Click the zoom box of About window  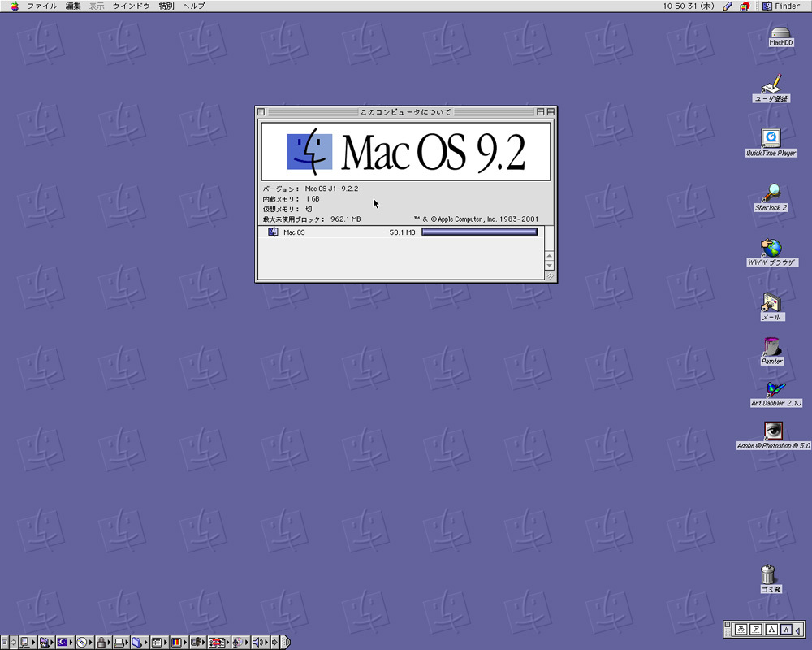point(540,111)
